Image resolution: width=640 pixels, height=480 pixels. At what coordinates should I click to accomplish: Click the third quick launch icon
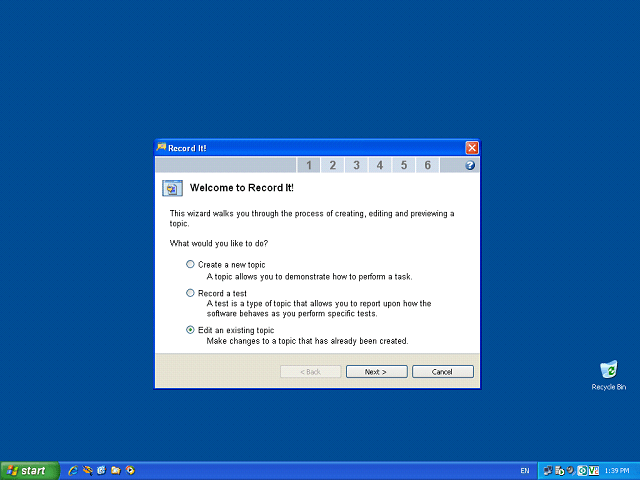(x=101, y=471)
